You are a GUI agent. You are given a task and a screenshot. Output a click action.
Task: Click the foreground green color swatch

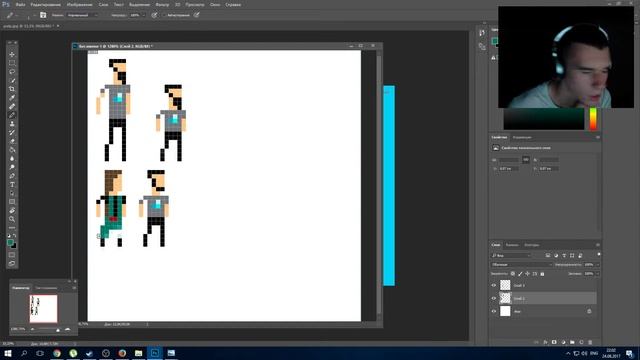[10, 243]
